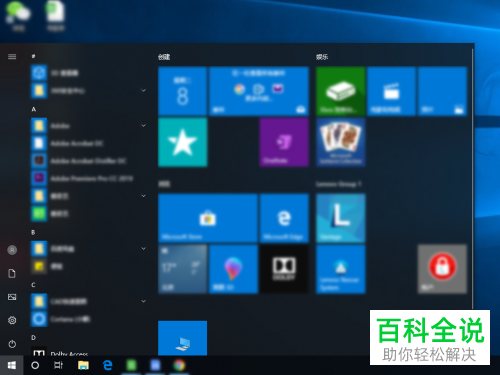
Task: Open the This PC computer tile
Action: [x=182, y=338]
